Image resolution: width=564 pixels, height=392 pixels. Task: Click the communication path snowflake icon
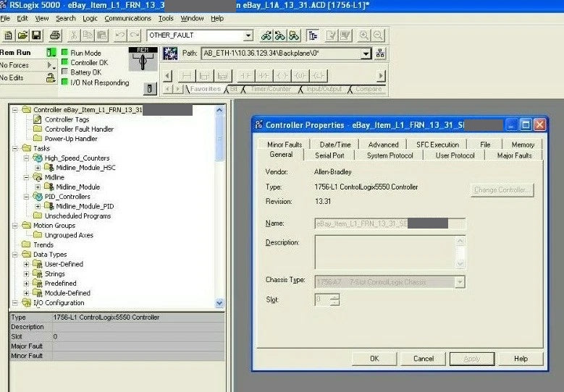[170, 54]
